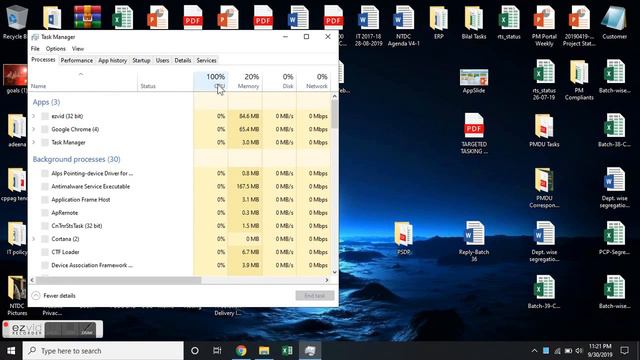
Task: Click the Task Manager taskbar icon
Action: click(x=310, y=351)
